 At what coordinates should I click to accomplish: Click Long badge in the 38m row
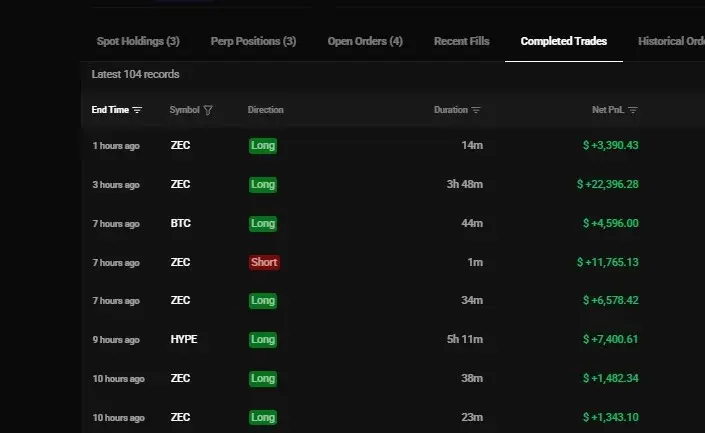click(263, 379)
